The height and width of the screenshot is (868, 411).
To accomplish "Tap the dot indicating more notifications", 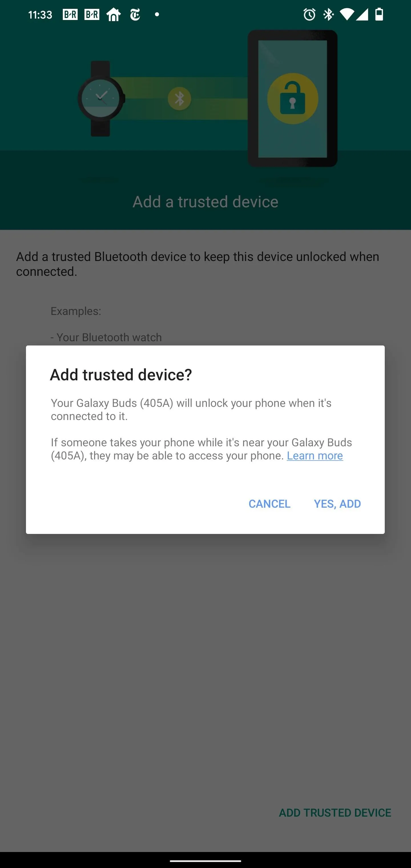I will pyautogui.click(x=157, y=15).
